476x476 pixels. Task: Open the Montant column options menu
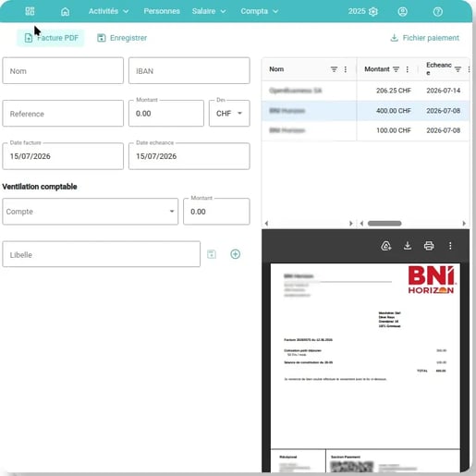[x=408, y=69]
